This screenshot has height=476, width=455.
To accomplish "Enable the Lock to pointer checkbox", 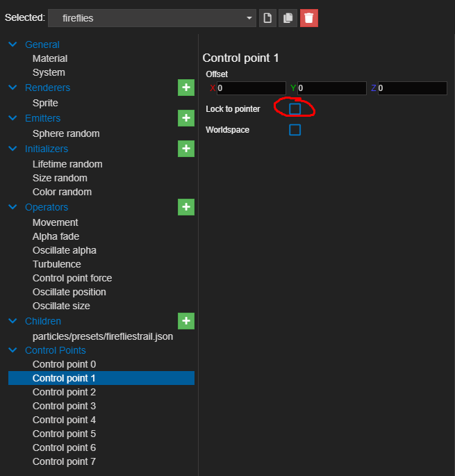I will (x=295, y=109).
